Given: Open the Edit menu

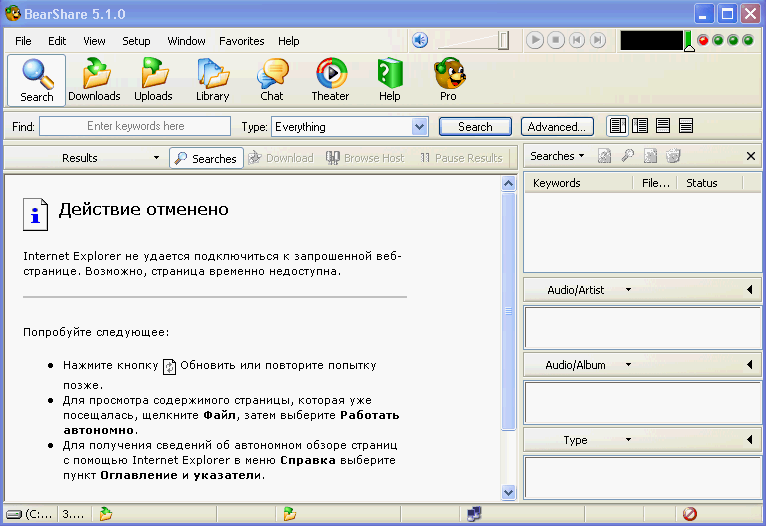Looking at the screenshot, I should (x=57, y=41).
